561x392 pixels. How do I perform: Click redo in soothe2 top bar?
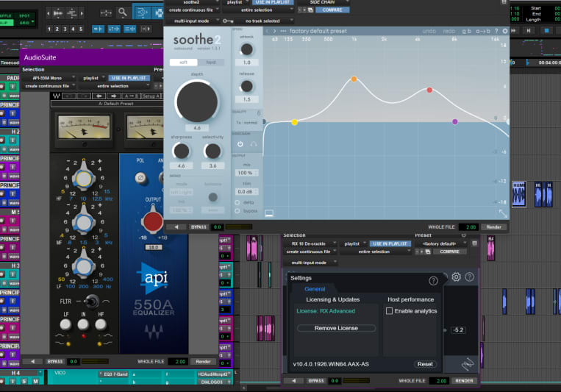449,31
